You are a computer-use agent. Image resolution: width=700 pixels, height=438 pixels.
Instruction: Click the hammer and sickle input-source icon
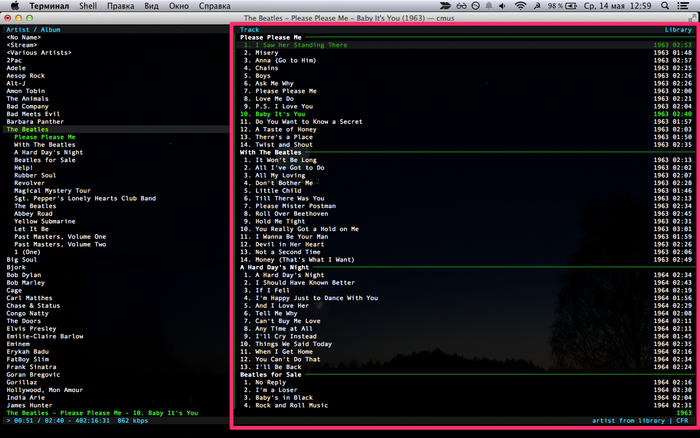pos(538,6)
